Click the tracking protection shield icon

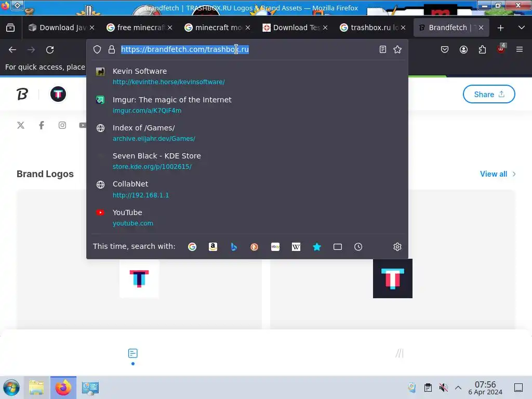[x=97, y=49]
